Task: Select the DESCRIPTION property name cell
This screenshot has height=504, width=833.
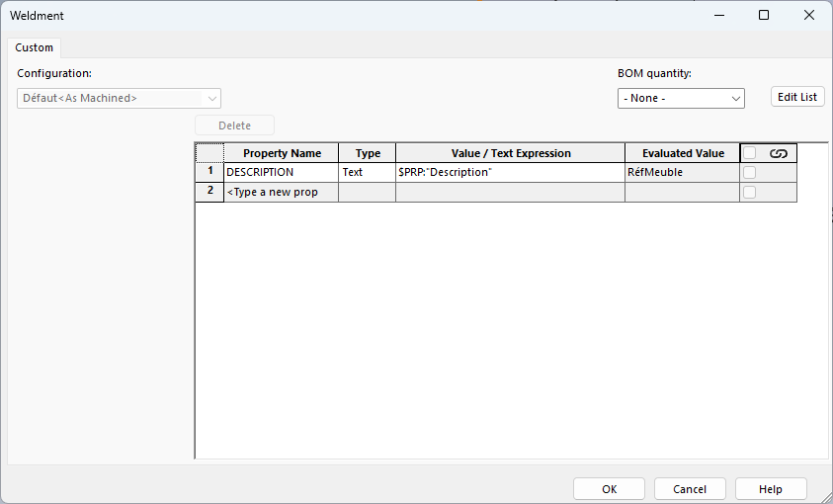Action: (281, 172)
